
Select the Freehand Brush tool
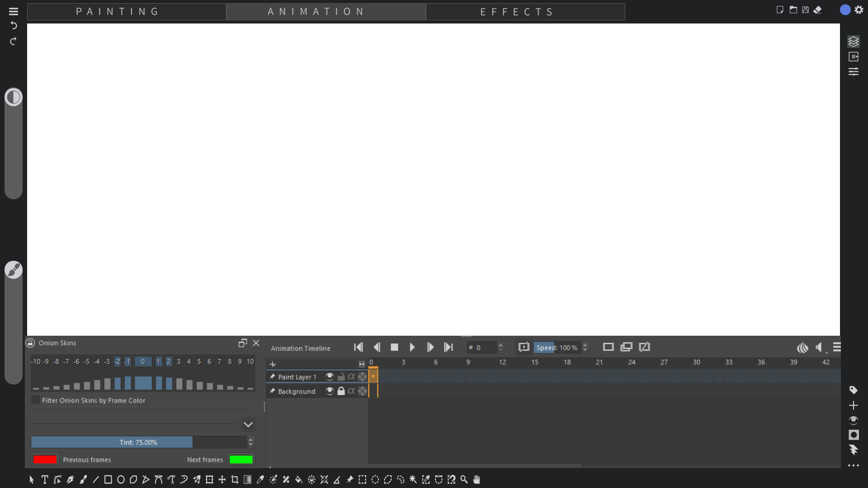(x=83, y=479)
